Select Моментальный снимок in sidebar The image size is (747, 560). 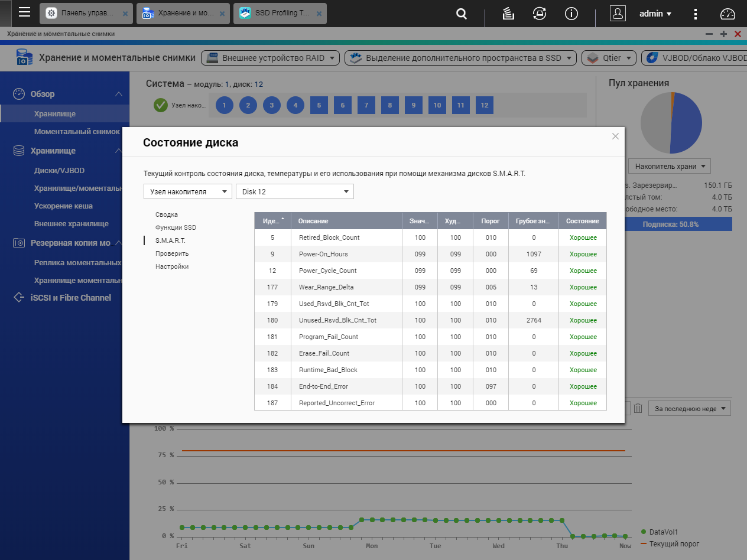point(77,131)
